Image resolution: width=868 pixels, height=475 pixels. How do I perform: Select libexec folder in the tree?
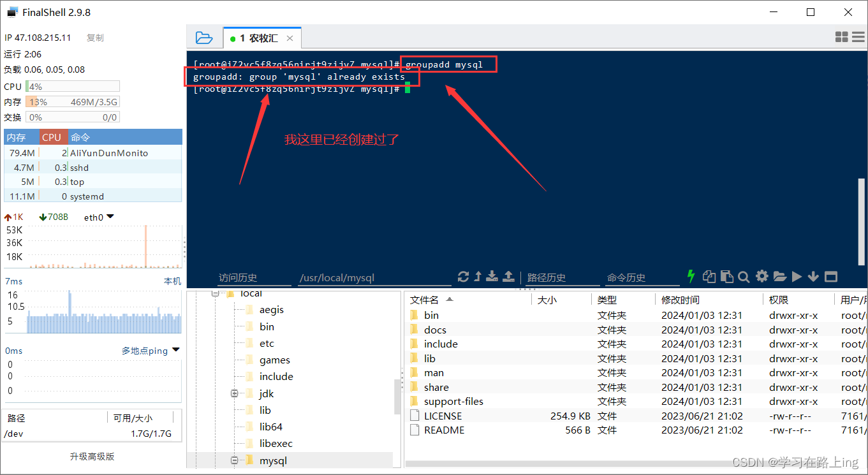pos(276,443)
